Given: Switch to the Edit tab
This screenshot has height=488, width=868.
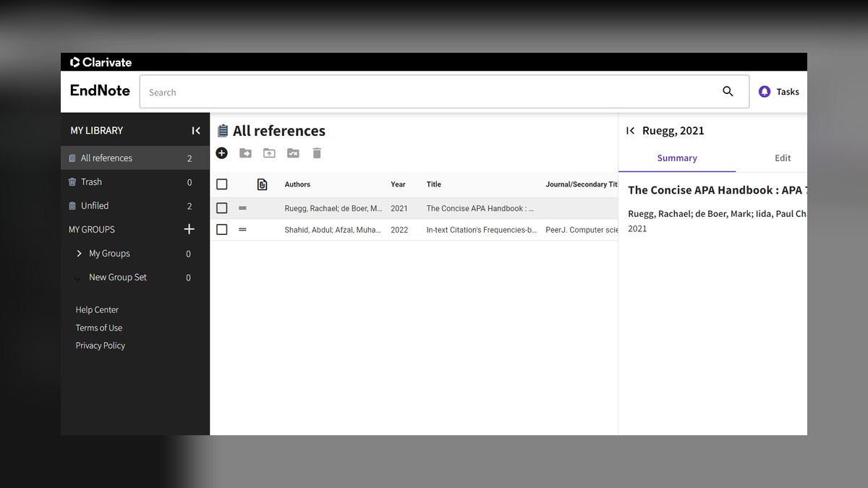Looking at the screenshot, I should [x=783, y=158].
